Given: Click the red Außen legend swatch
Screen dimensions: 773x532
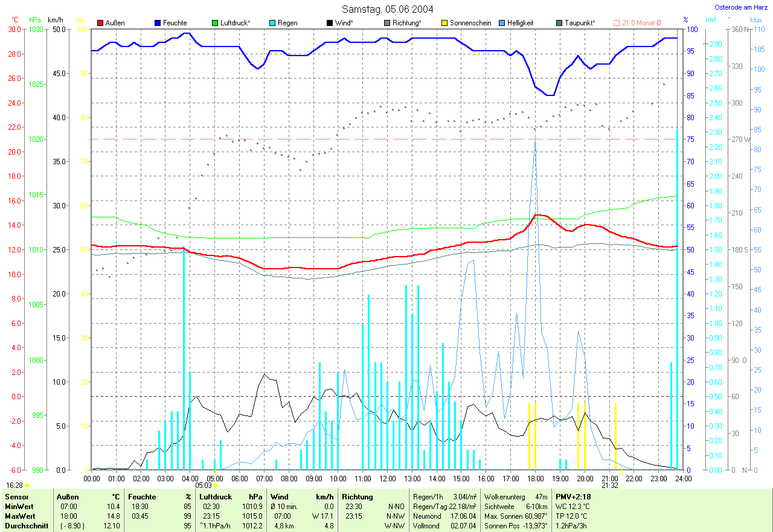Looking at the screenshot, I should click(100, 23).
